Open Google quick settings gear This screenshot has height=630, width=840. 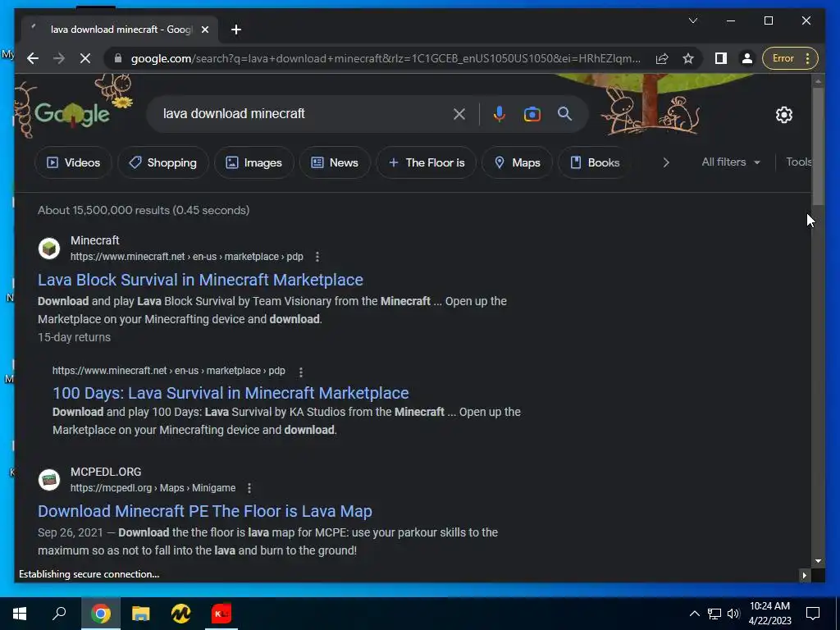click(783, 115)
